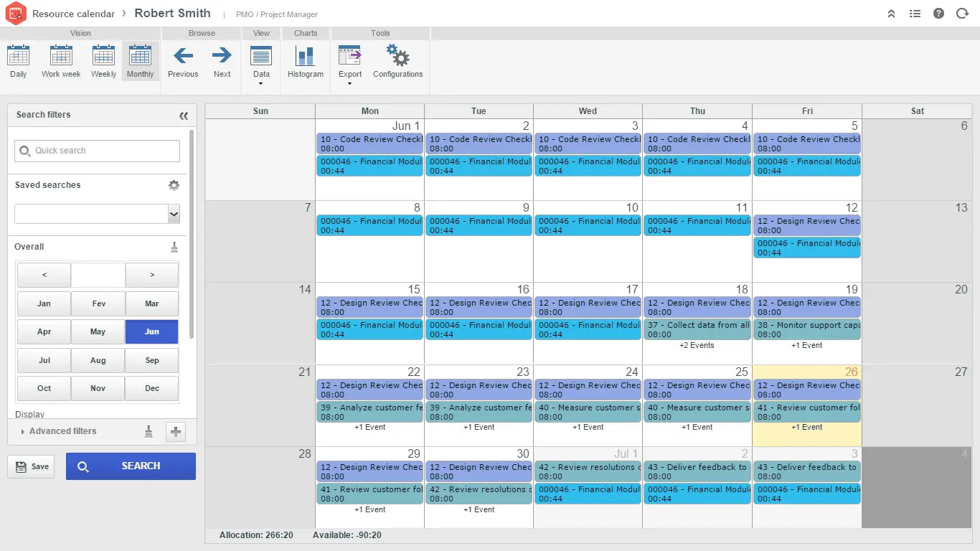Image resolution: width=980 pixels, height=551 pixels.
Task: Click the SEARCH button
Action: point(131,466)
